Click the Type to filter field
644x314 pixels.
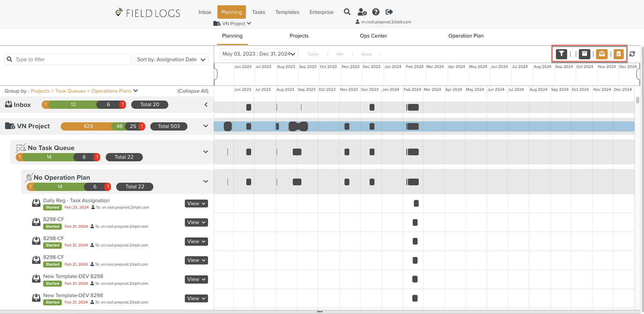coord(71,59)
